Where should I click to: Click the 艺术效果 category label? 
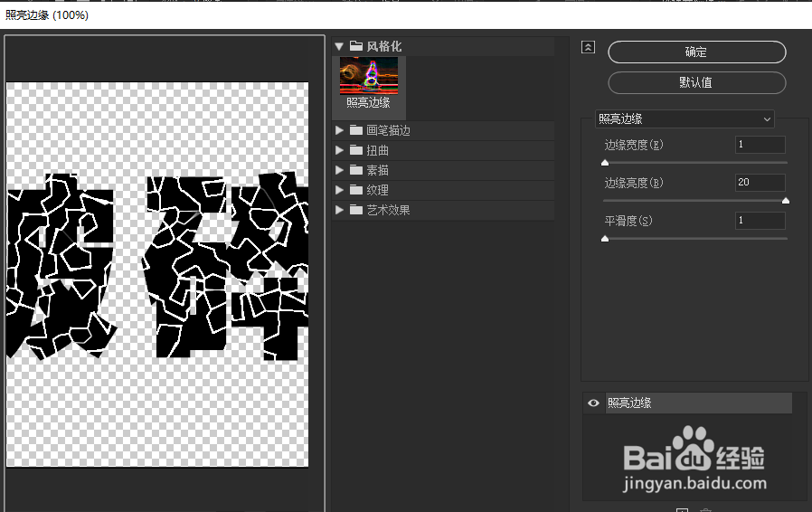pyautogui.click(x=389, y=210)
